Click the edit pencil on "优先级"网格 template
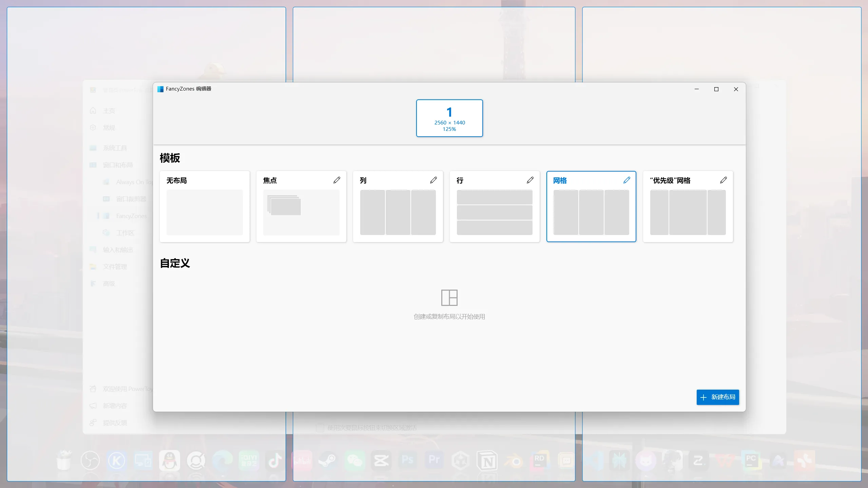This screenshot has width=868, height=488. tap(723, 180)
